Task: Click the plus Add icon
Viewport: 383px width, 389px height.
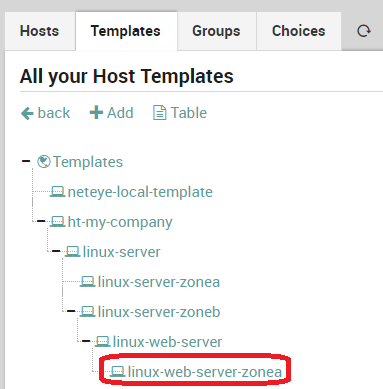Action: [x=96, y=112]
